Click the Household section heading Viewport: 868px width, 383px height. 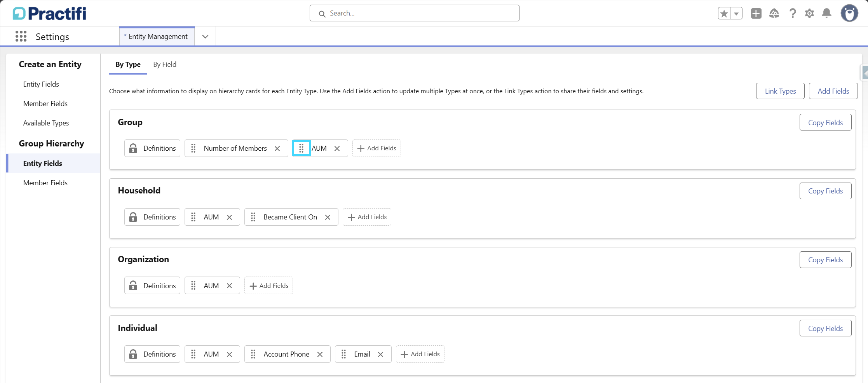click(139, 191)
